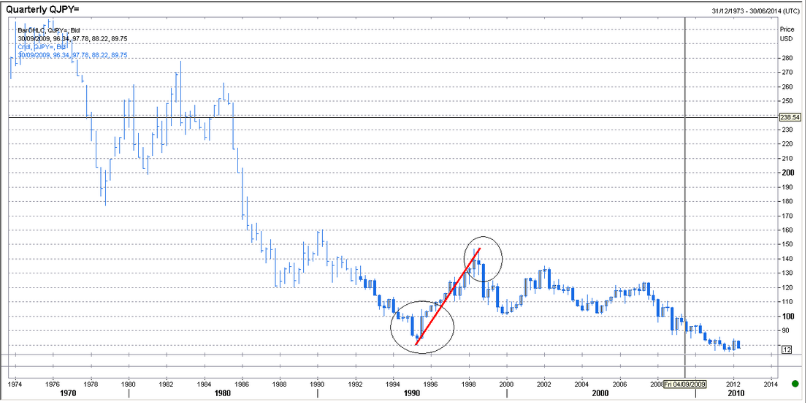Click the 2014 year tick on time axis

[x=769, y=382]
